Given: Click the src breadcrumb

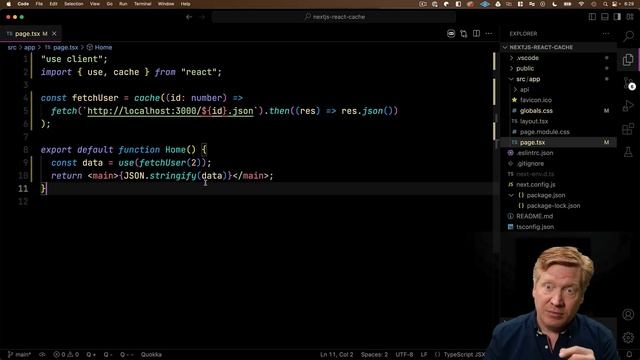Looking at the screenshot, I should [12, 47].
